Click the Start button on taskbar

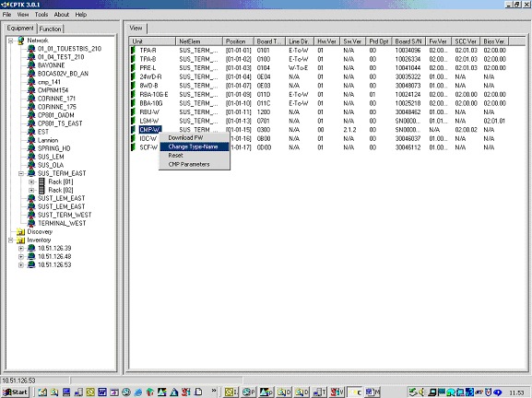16,392
